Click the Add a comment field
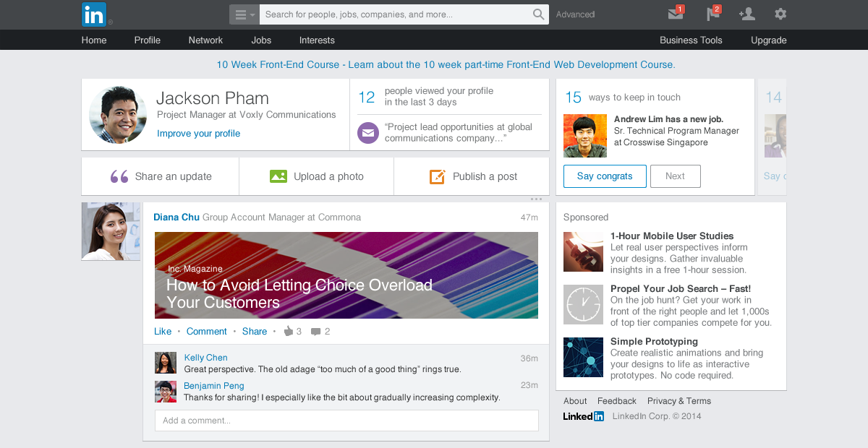Screen dimensions: 868x448 pyautogui.click(x=346, y=421)
